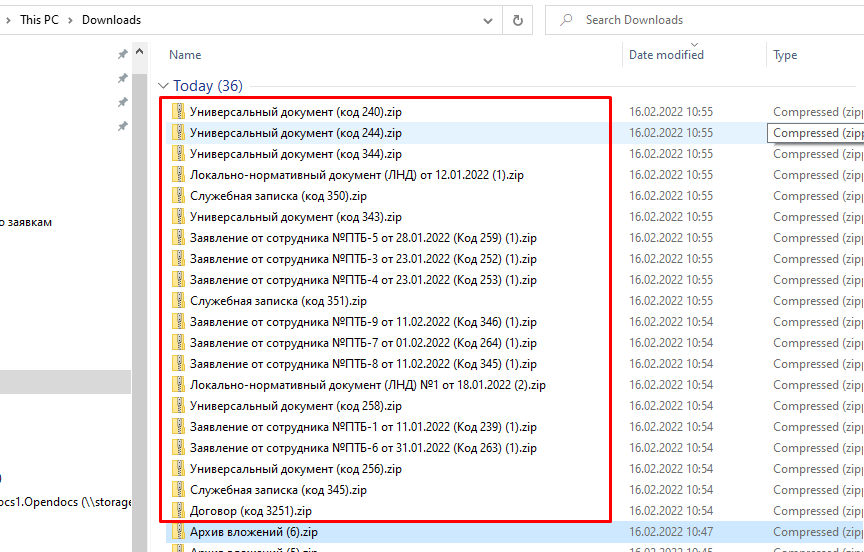
Task: Go to This PC in the breadcrumb
Action: click(x=38, y=20)
